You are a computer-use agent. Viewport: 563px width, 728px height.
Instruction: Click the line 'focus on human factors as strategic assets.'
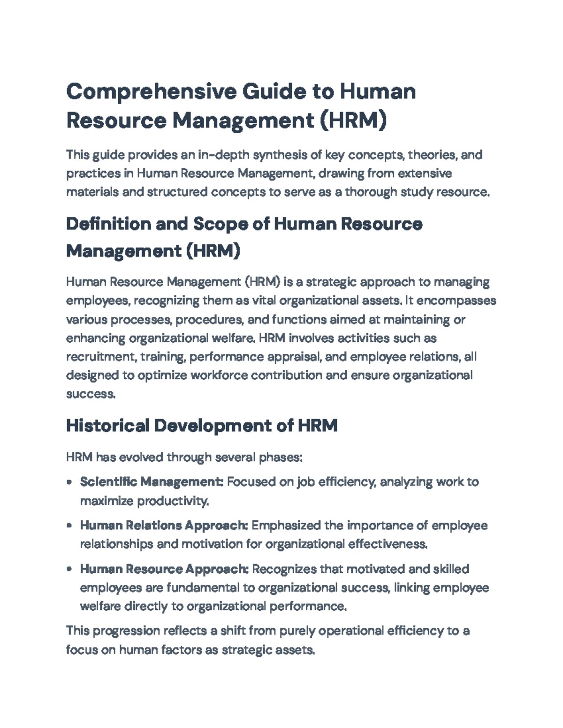(x=190, y=650)
